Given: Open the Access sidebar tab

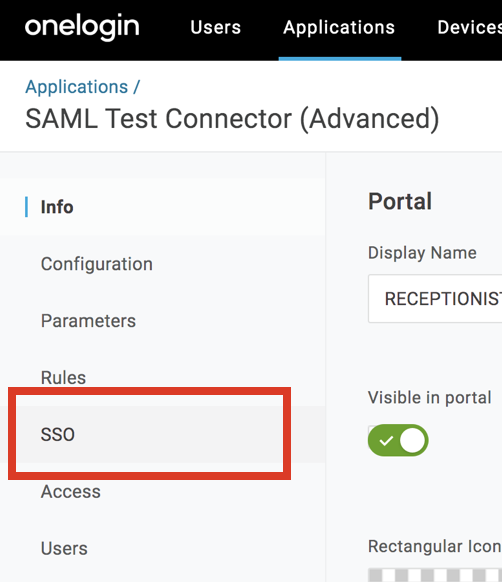Looking at the screenshot, I should tap(71, 492).
